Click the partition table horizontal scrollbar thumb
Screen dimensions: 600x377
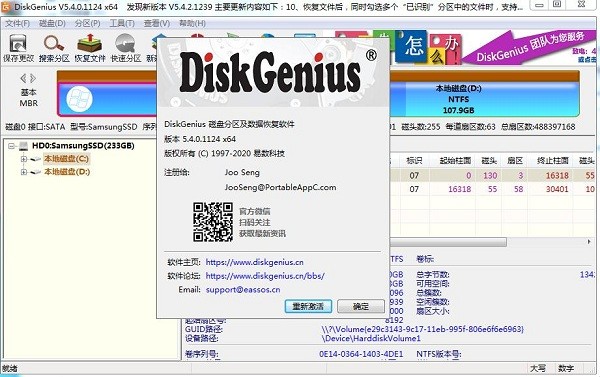coord(448,242)
